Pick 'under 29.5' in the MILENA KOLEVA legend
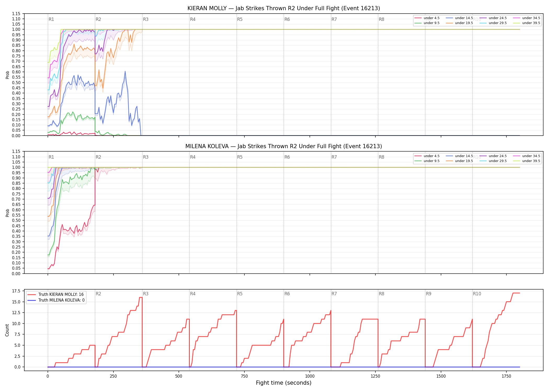This screenshot has height=392, width=549. tap(493, 161)
